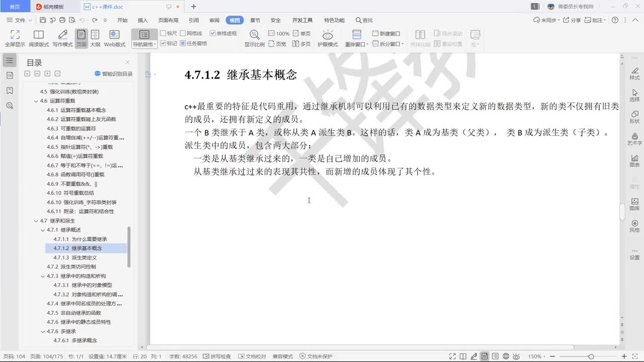Click status bar eye-protection icon
The width and height of the screenshot is (644, 362).
pyautogui.click(x=517, y=356)
